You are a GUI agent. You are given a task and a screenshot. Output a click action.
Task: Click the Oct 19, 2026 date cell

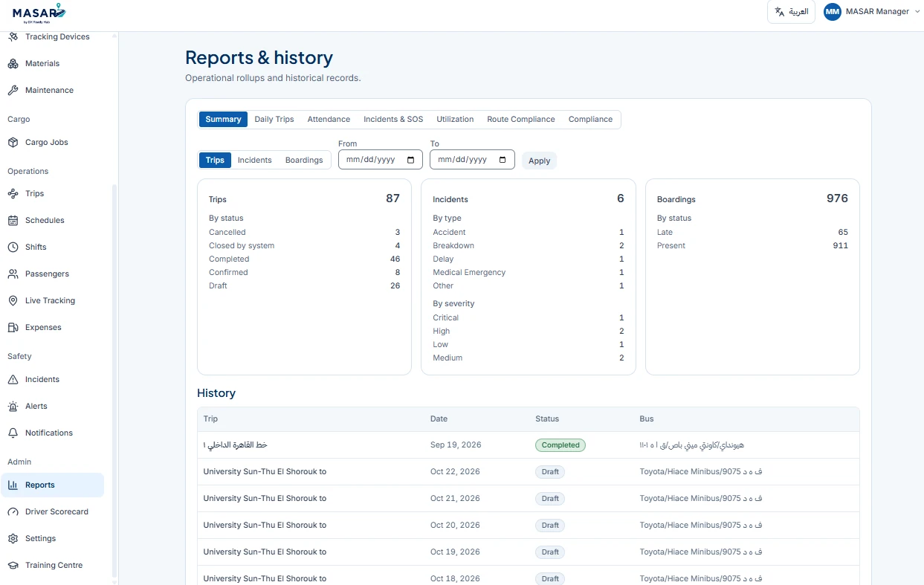pos(455,552)
